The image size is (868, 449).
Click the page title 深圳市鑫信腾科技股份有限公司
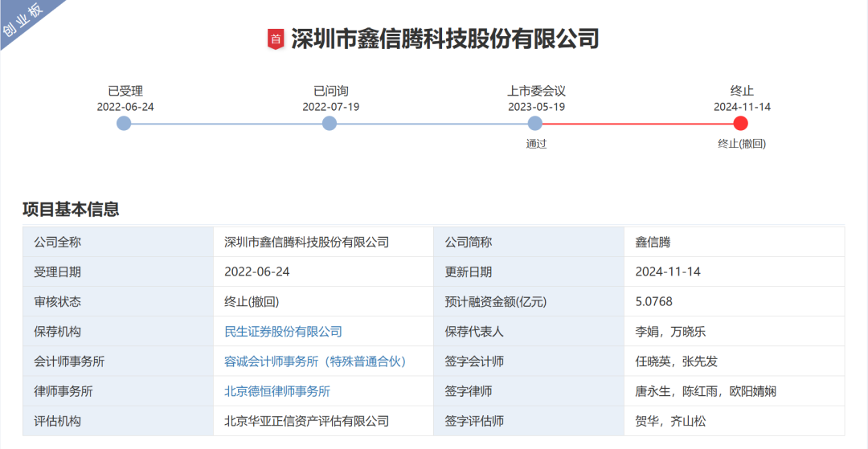coord(445,39)
